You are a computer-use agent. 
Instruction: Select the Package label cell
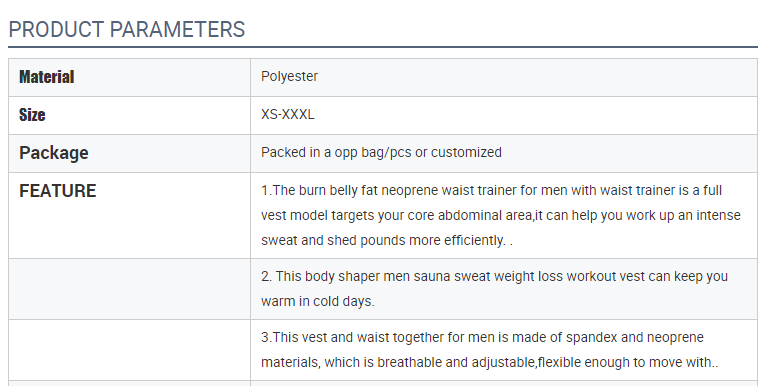[x=129, y=153]
